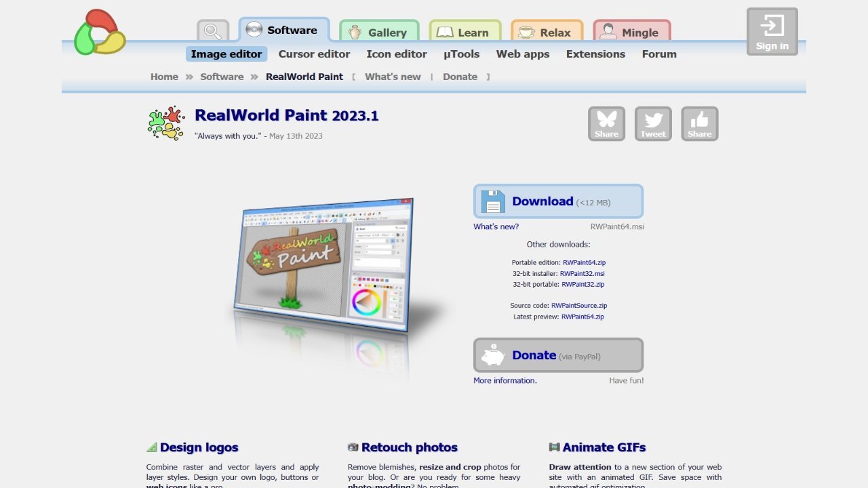Open the Mingle tab
The width and height of the screenshot is (868, 488).
(x=632, y=32)
